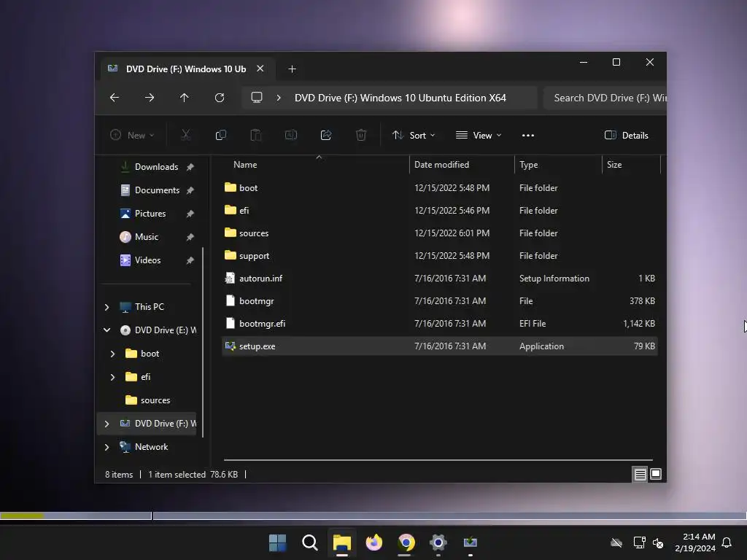The height and width of the screenshot is (560, 747).
Task: Close the DVD Drive (F:) tab
Action: [x=260, y=69]
